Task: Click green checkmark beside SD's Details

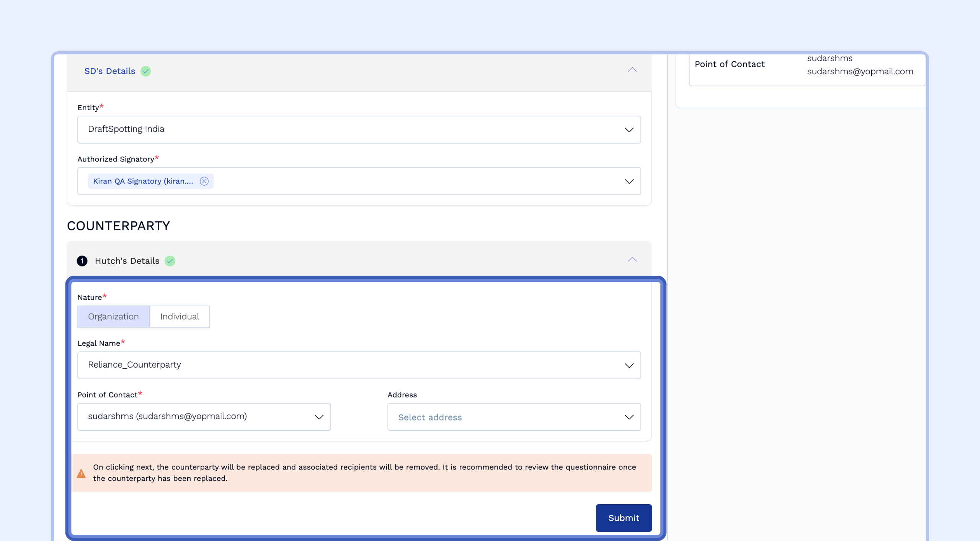Action: click(145, 71)
